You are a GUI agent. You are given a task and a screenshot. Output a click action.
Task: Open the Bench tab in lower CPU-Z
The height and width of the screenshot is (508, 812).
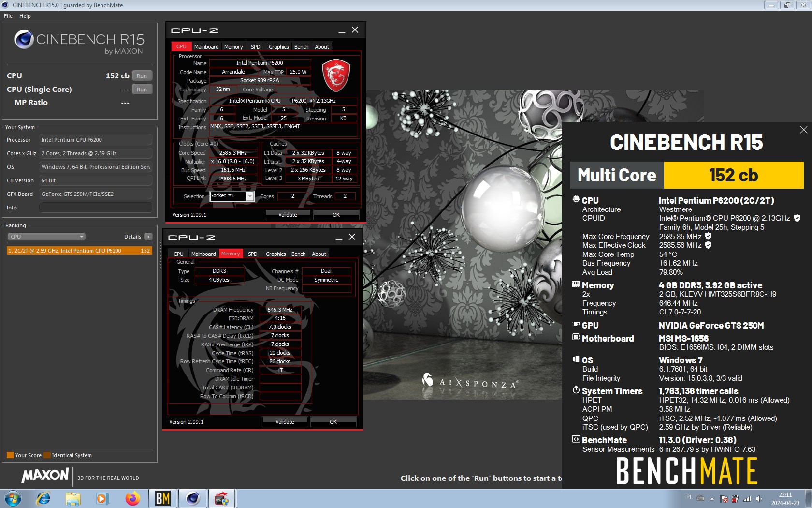point(299,254)
